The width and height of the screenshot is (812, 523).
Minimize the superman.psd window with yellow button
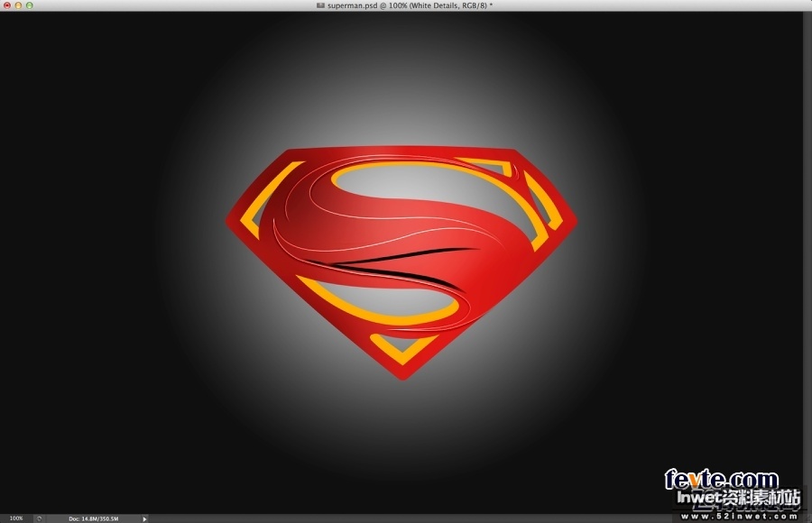[18, 5]
